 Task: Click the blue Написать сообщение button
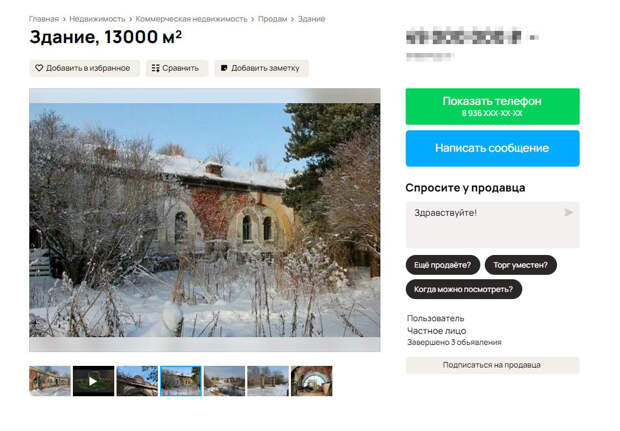pyautogui.click(x=492, y=148)
